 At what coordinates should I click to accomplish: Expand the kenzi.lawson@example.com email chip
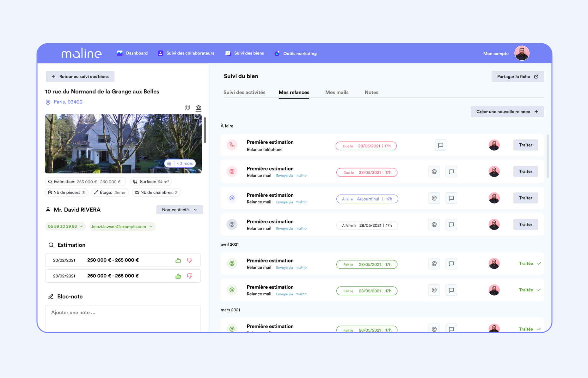(122, 226)
